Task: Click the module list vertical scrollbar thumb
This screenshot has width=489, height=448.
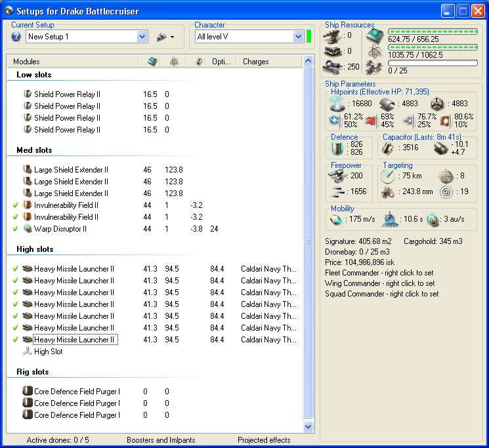Action: tap(308, 242)
